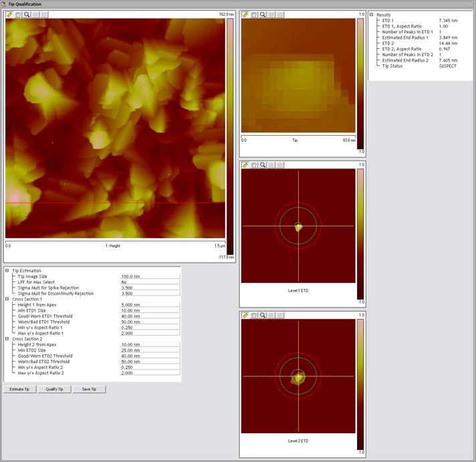476x462 pixels.
Task: Select the Estimated End Radius 1 row
Action: click(420, 37)
